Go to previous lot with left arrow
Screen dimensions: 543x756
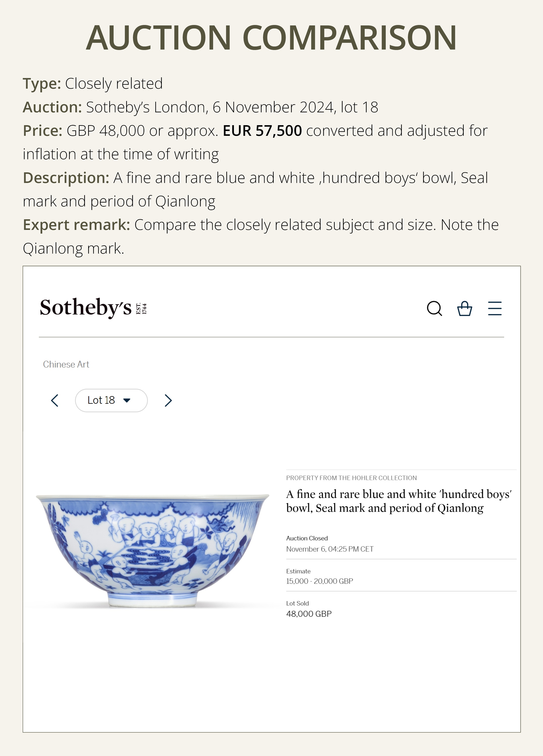[55, 400]
